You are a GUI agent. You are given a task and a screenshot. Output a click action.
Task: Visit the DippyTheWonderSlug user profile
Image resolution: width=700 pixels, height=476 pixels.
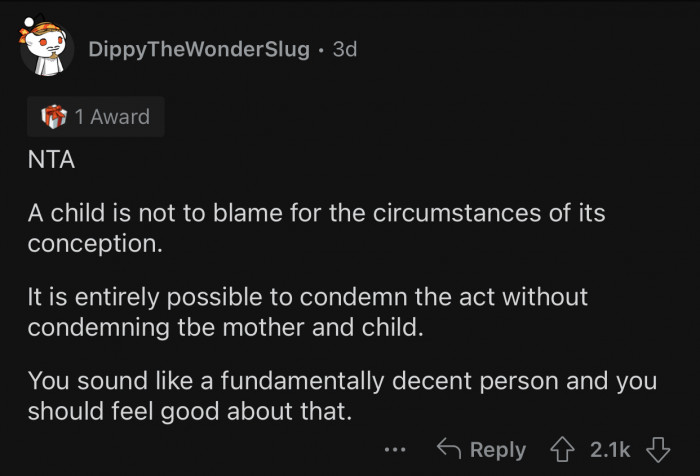click(198, 50)
